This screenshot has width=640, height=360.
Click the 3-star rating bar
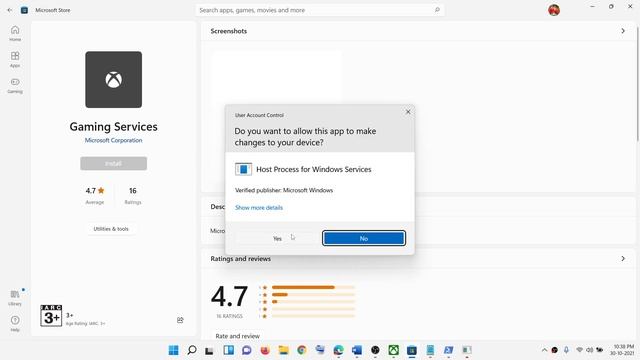313,302
